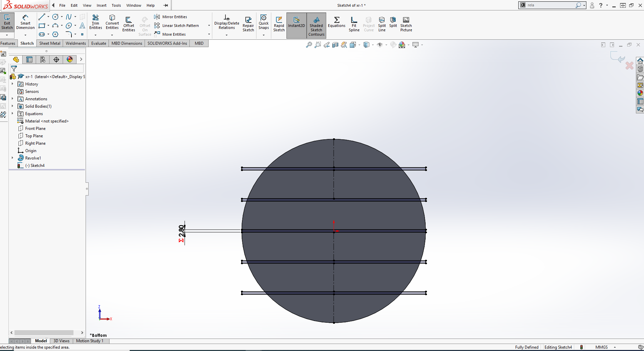
Task: Toggle Shaded Sketch Contours
Action: pyautogui.click(x=316, y=26)
